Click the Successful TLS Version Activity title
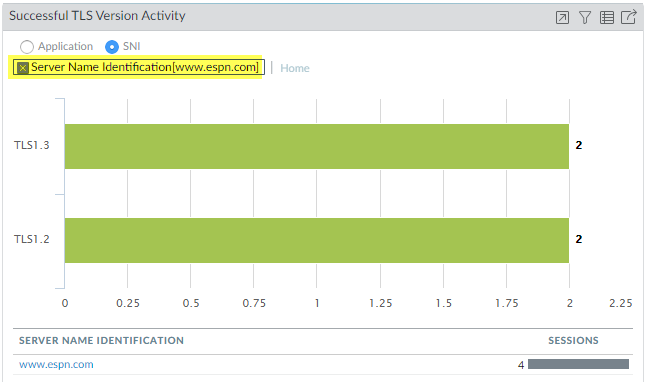 point(97,16)
